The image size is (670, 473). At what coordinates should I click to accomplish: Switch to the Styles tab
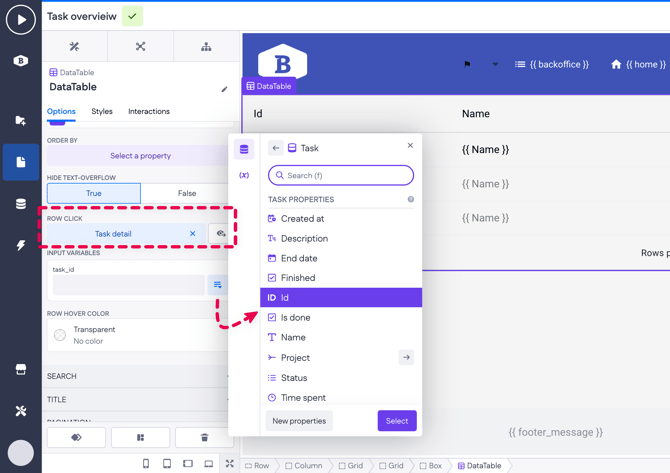(102, 112)
